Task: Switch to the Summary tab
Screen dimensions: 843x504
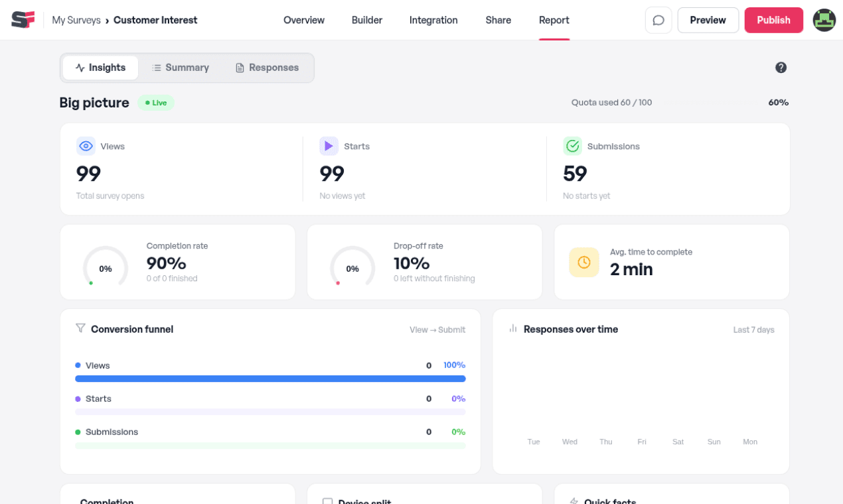Action: [x=181, y=68]
